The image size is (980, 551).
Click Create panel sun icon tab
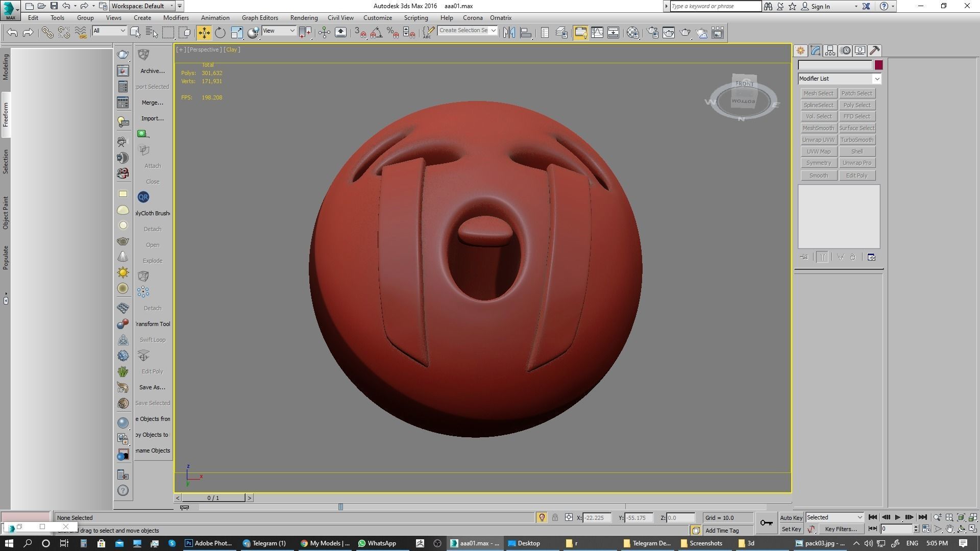(x=800, y=51)
